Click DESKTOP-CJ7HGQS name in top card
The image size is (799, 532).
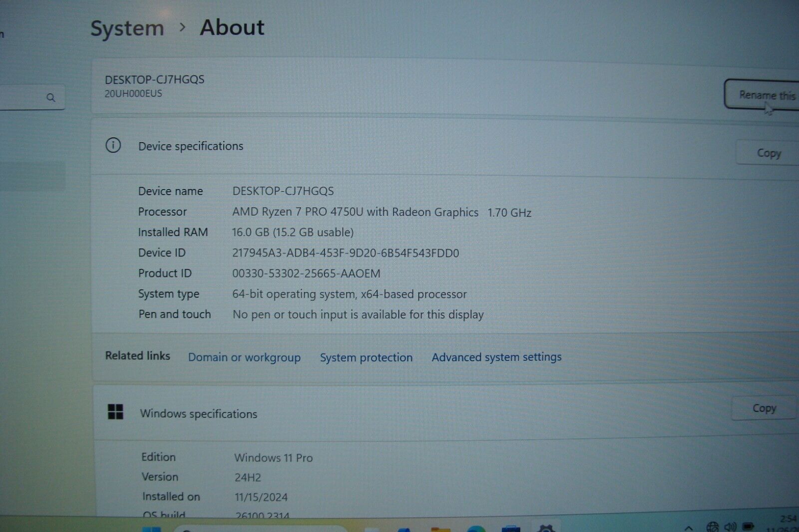(x=154, y=79)
